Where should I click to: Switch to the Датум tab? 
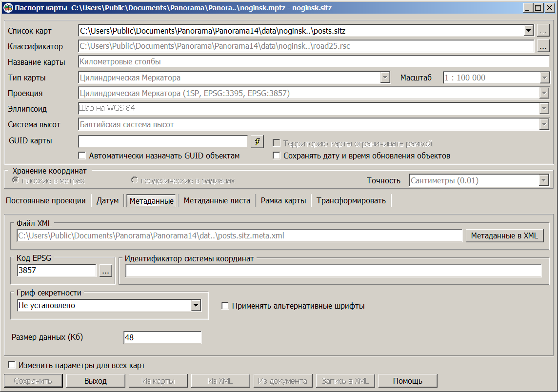[107, 201]
